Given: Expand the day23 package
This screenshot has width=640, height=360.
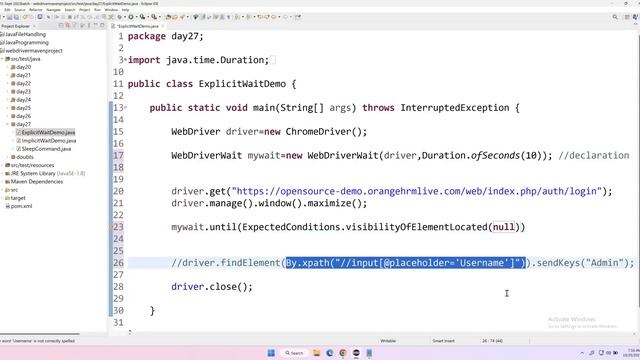Looking at the screenshot, I should (x=8, y=91).
